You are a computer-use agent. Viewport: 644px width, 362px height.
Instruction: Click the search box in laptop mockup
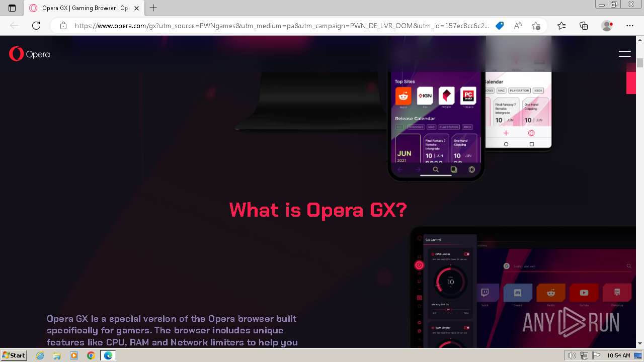point(568,266)
